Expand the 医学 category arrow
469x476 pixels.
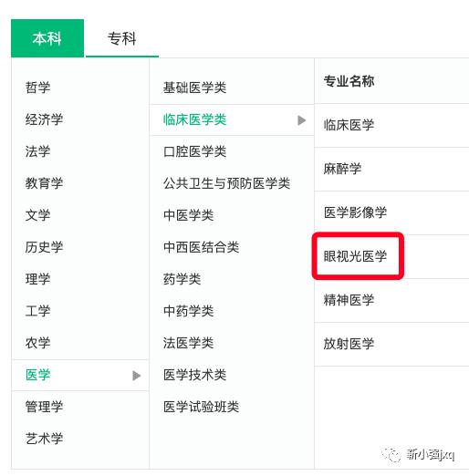coord(137,376)
